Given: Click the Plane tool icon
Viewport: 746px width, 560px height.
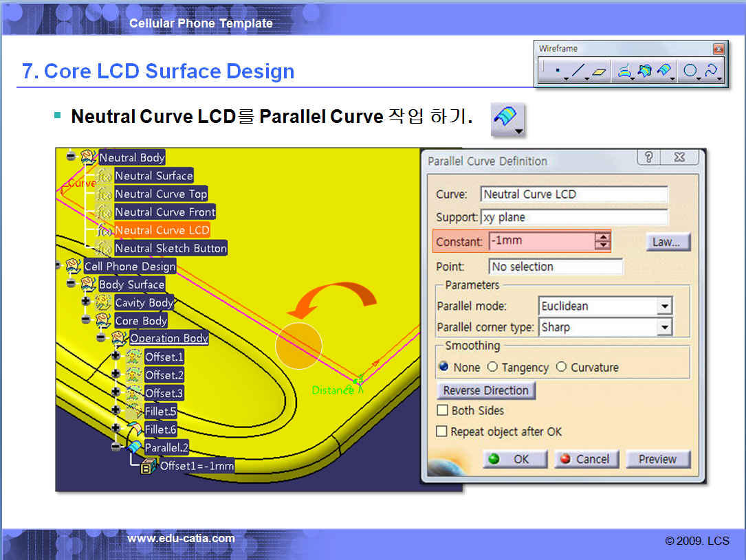Looking at the screenshot, I should coord(600,71).
